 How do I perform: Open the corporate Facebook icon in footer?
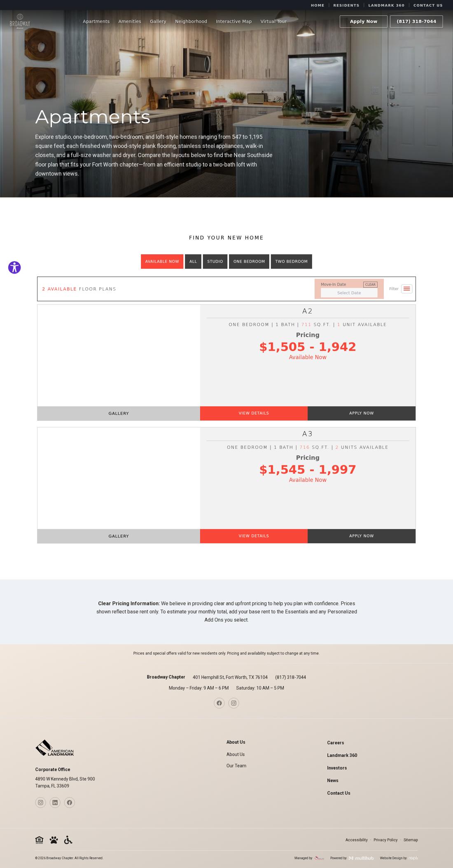click(x=69, y=802)
